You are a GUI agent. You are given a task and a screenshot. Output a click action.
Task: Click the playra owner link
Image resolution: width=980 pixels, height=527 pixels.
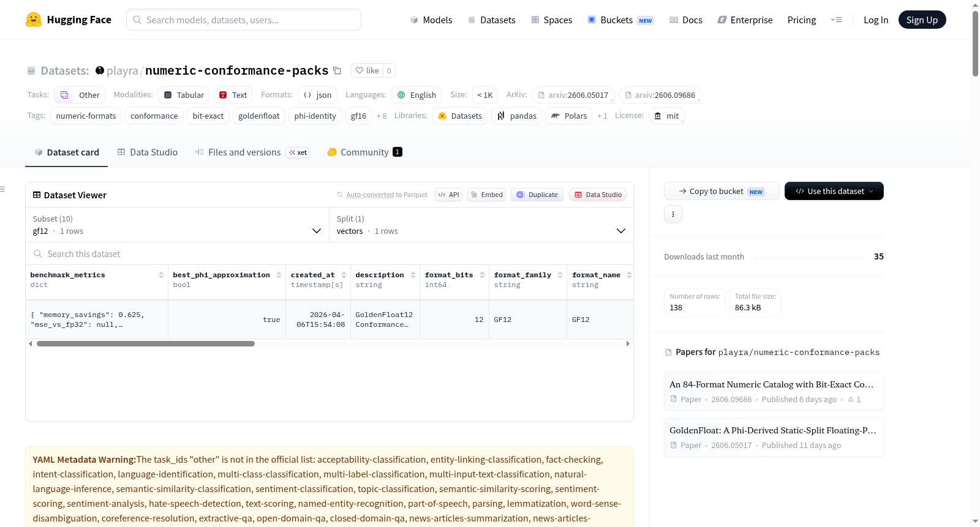pyautogui.click(x=123, y=70)
